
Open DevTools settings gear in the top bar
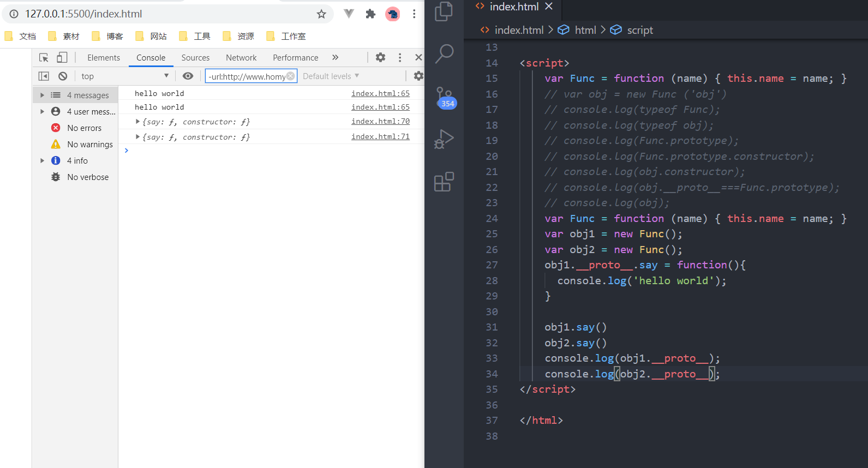[x=380, y=57]
